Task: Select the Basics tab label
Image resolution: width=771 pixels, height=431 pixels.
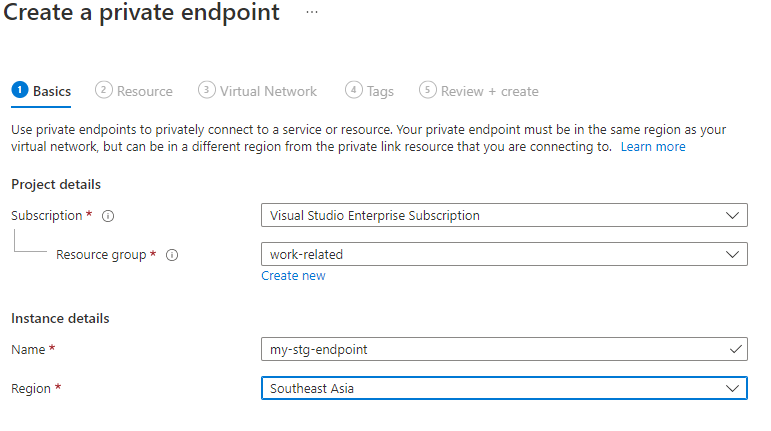Action: 52,91
